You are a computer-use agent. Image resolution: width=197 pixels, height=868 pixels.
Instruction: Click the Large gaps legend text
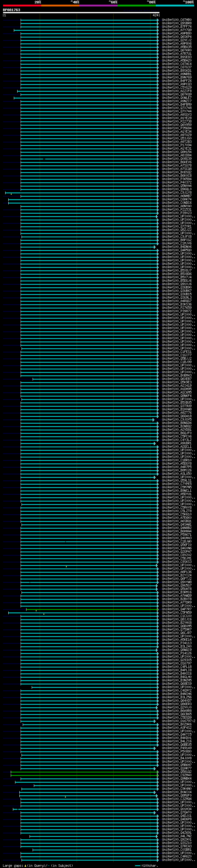38,865
